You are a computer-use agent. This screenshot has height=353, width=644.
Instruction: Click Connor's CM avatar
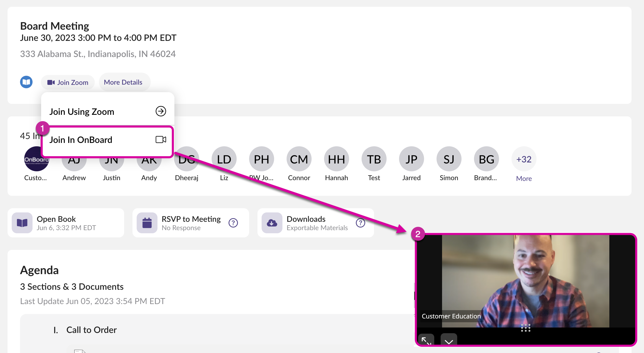pos(299,159)
